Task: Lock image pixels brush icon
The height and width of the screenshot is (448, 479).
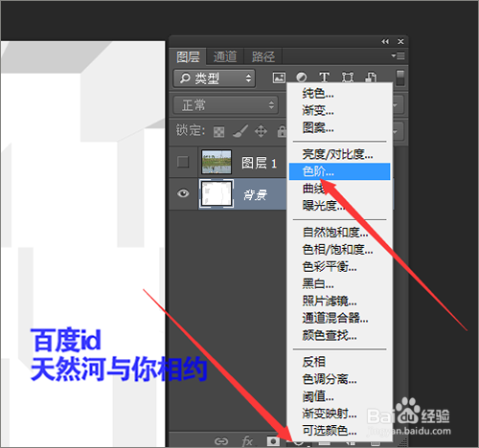Action: click(x=240, y=131)
